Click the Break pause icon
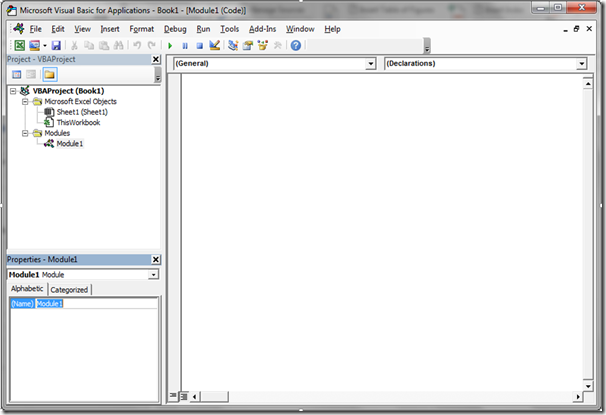Image resolution: width=606 pixels, height=415 pixels. (x=185, y=46)
